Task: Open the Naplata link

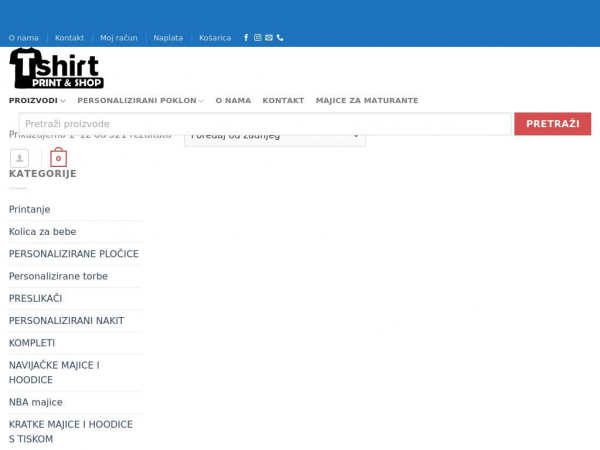Action: point(168,38)
